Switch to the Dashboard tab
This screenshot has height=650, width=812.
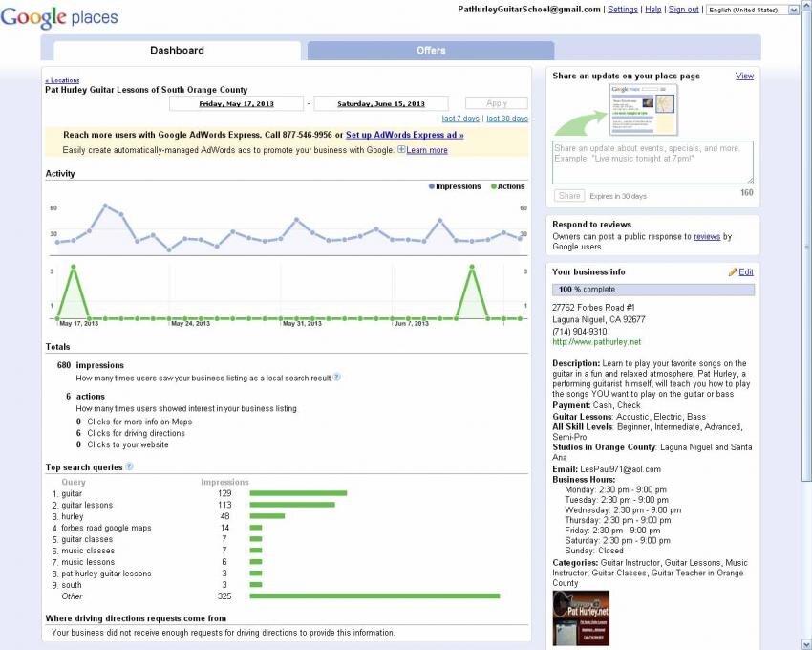point(177,51)
